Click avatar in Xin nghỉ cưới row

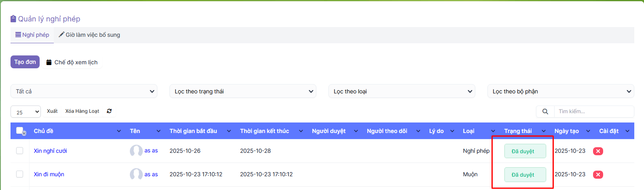[x=136, y=151]
